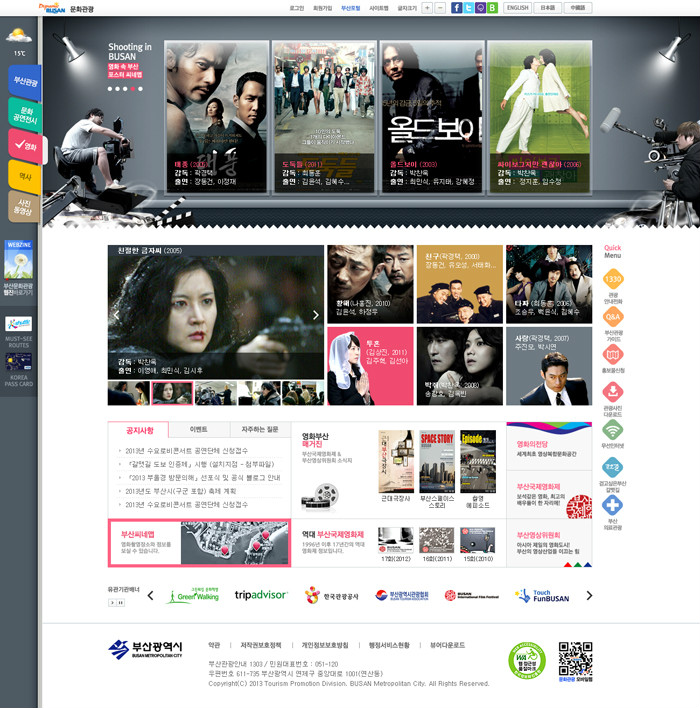The height and width of the screenshot is (708, 700).
Task: Switch site language to Chinese 中國語
Action: pos(578,8)
